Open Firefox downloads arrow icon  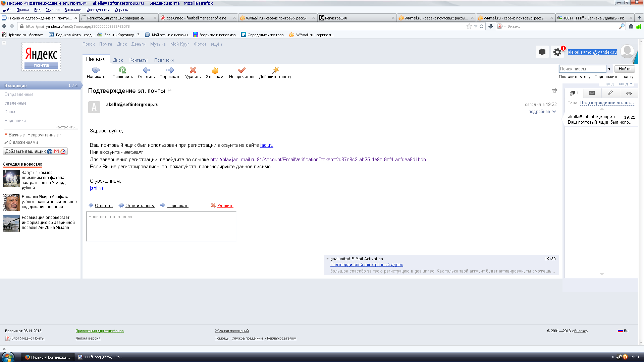(491, 26)
